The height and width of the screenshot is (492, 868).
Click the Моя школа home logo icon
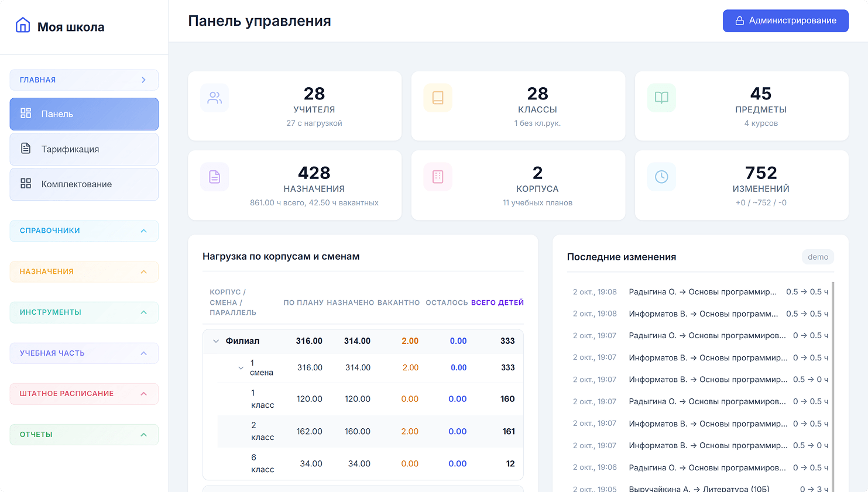(23, 25)
